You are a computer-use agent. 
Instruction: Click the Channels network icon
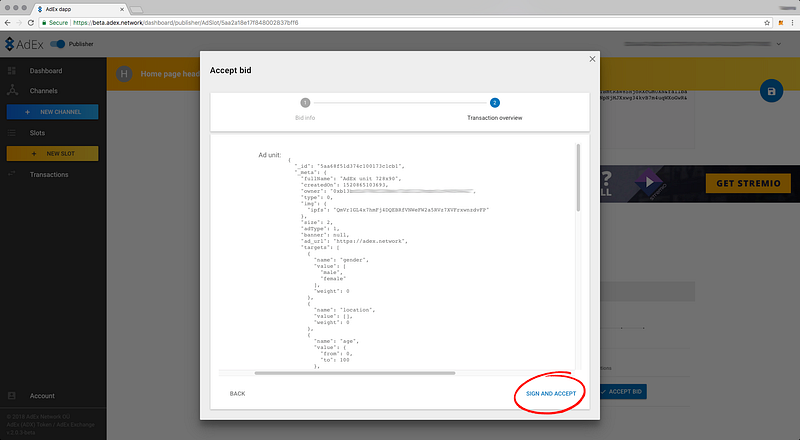pyautogui.click(x=12, y=90)
